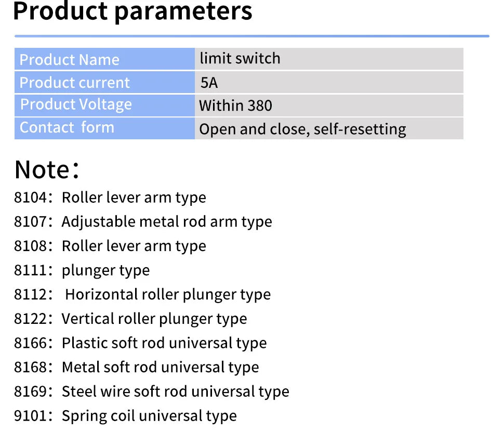Click the 'Note:' heading text
504x445 pixels.
47,169
